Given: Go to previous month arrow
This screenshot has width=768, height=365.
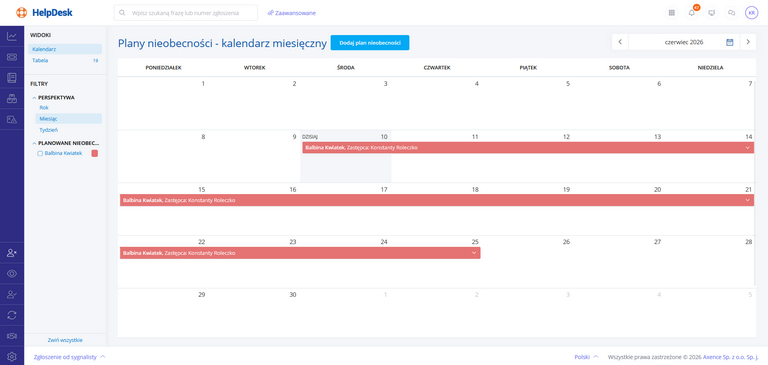Looking at the screenshot, I should coord(620,42).
